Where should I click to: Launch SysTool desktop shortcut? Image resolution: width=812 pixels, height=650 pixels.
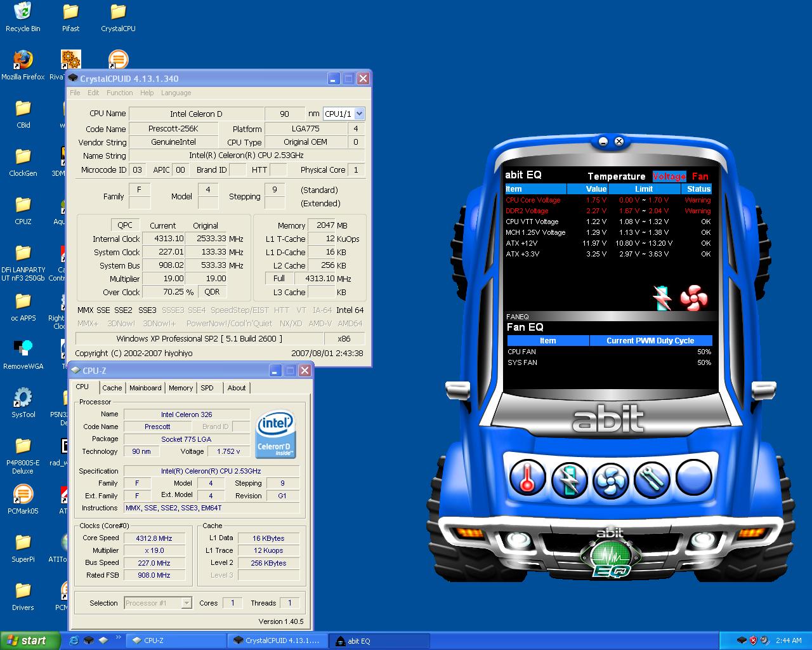[23, 403]
